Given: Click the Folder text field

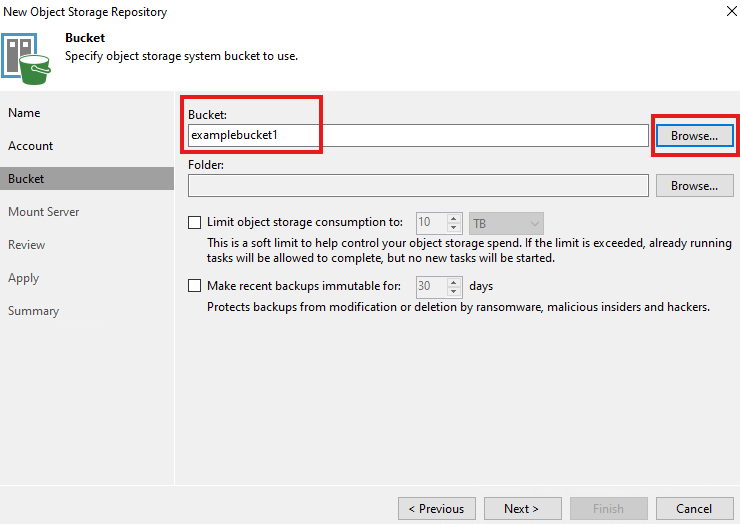Looking at the screenshot, I should (416, 186).
